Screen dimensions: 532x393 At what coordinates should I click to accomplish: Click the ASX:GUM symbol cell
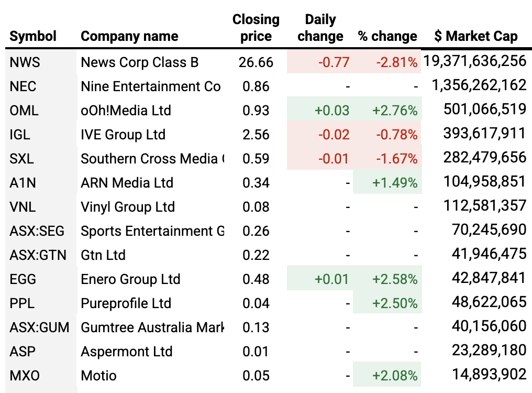39,327
